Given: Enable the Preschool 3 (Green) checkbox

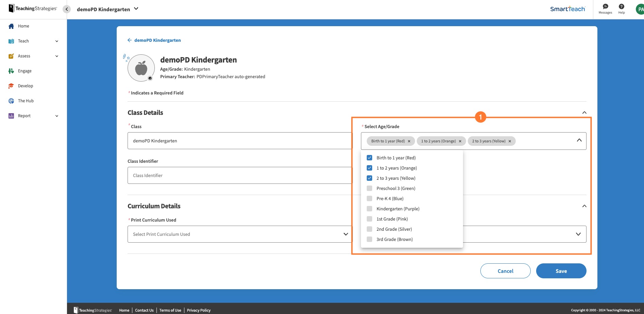Looking at the screenshot, I should coord(369,188).
